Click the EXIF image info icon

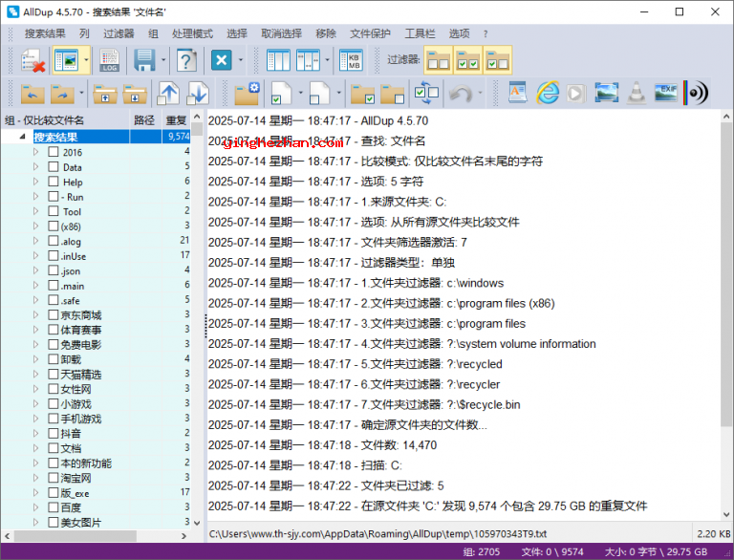665,93
